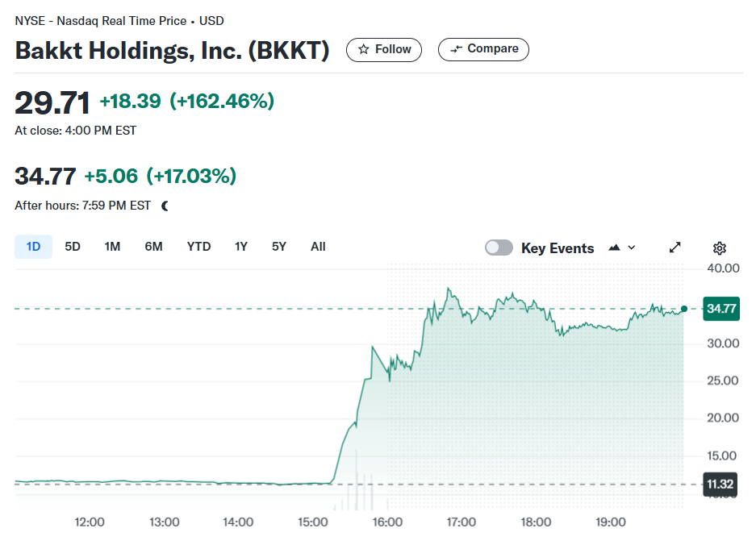Viewport: 756px width, 545px height.
Task: Click the 34.77 price label on axis
Action: tap(721, 309)
